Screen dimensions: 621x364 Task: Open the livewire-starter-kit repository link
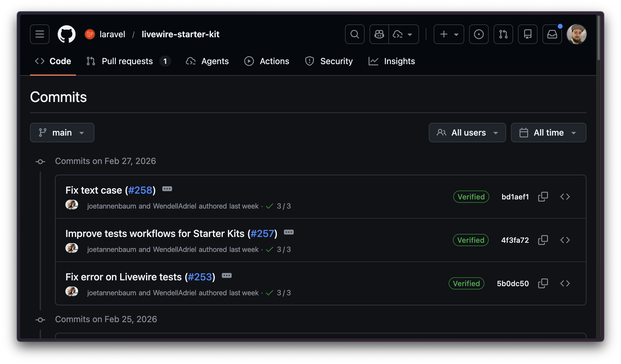coord(180,34)
